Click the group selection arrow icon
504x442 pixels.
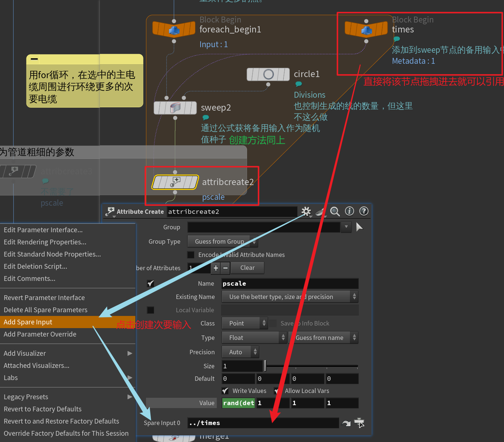tap(359, 227)
